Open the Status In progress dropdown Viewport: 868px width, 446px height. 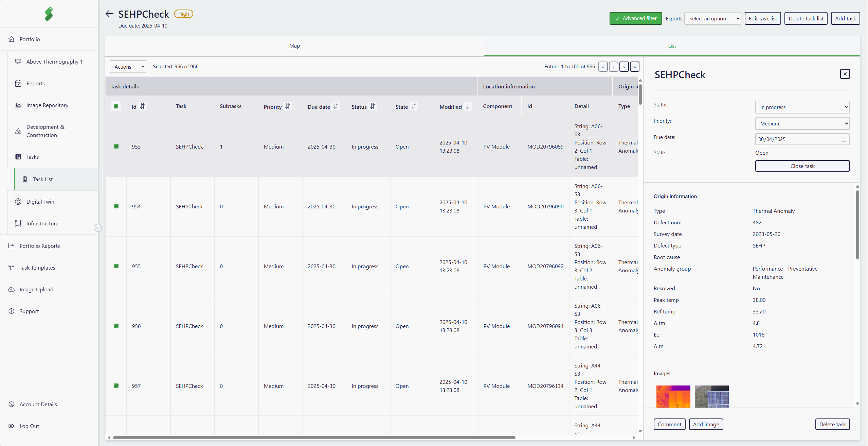(802, 107)
